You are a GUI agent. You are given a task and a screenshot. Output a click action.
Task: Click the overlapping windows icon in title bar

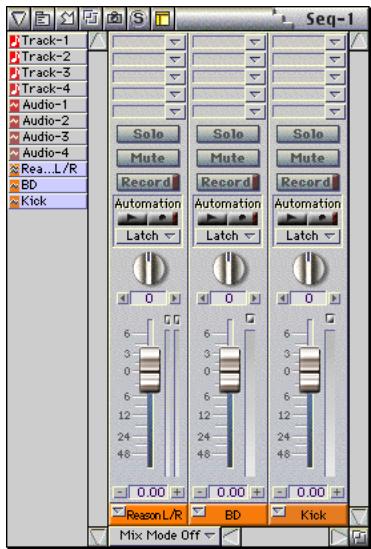pos(91,19)
